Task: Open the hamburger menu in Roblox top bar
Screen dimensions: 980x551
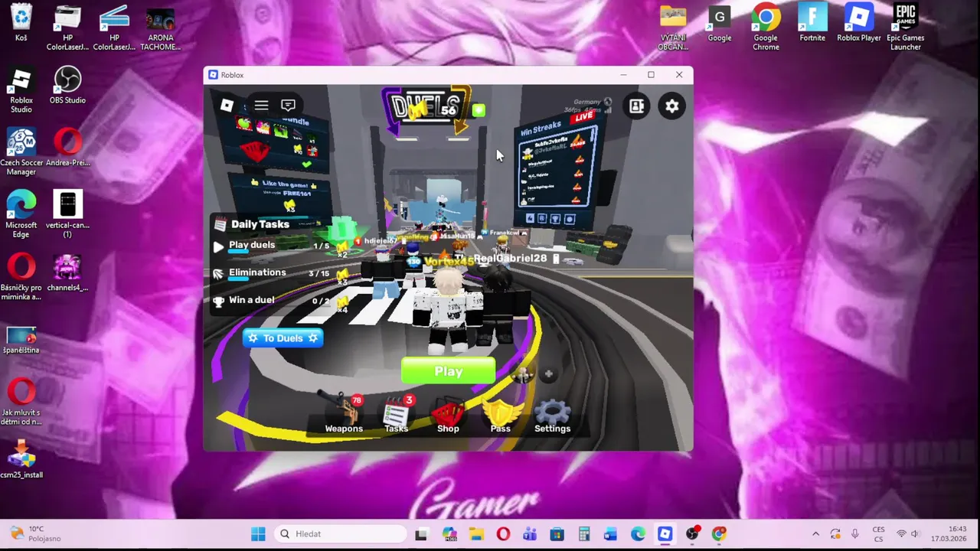Action: 261,106
